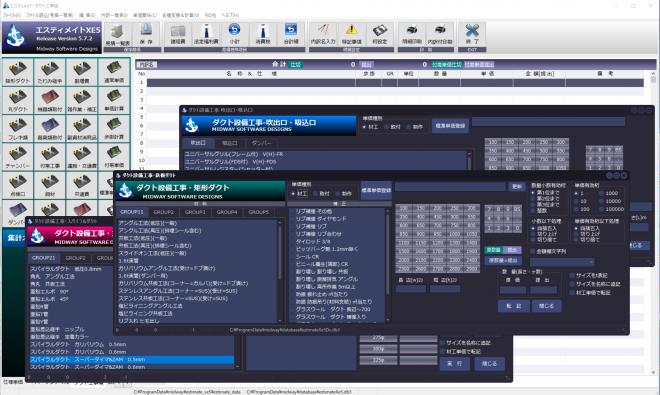The width and height of the screenshot is (660, 395).
Task: Open the 単価計算 green icon in the left grid
Action: pyautogui.click(x=114, y=100)
